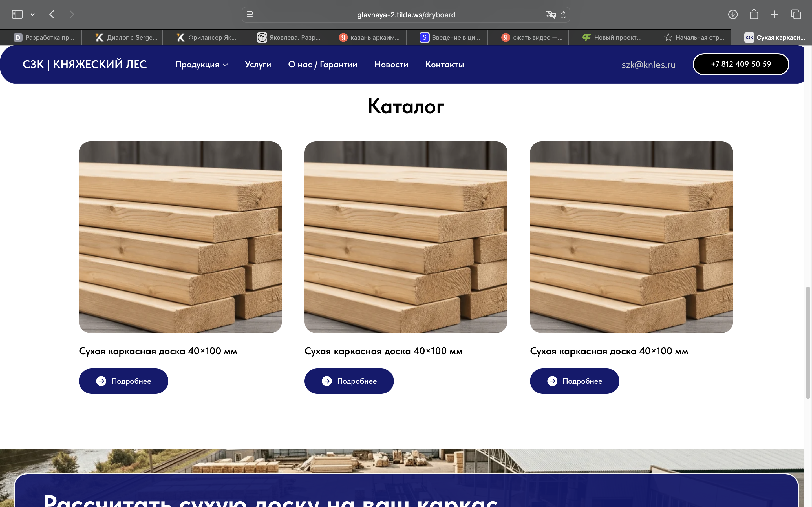Toggle the Safari sidebar icon

(x=17, y=14)
